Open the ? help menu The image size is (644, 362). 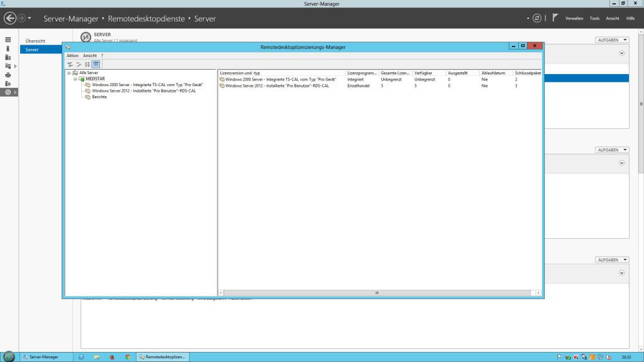[103, 55]
